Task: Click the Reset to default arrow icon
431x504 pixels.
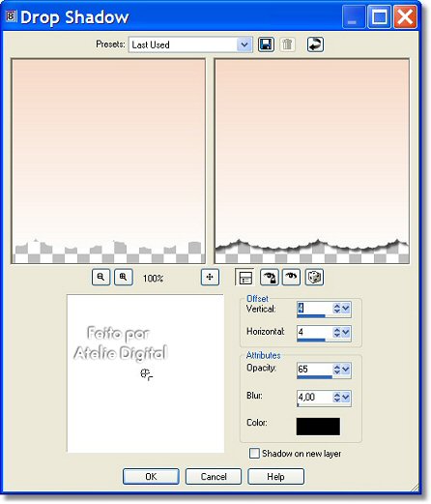Action: (x=315, y=44)
